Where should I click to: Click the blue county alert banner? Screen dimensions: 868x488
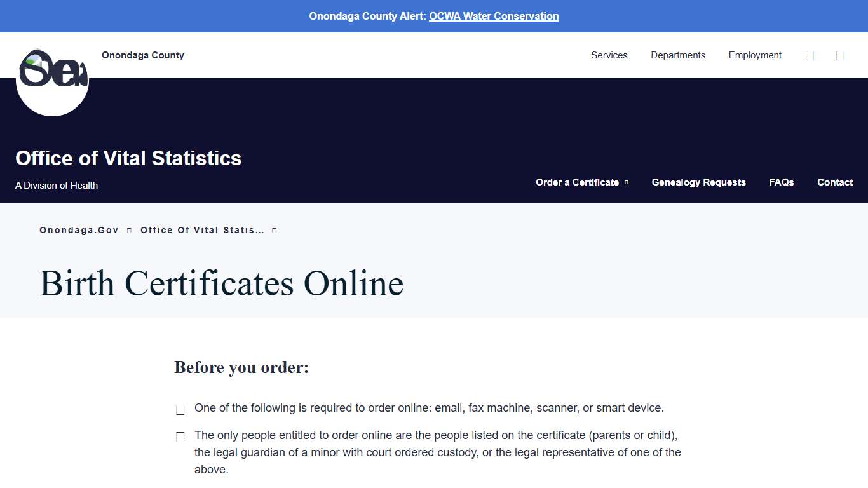point(434,16)
